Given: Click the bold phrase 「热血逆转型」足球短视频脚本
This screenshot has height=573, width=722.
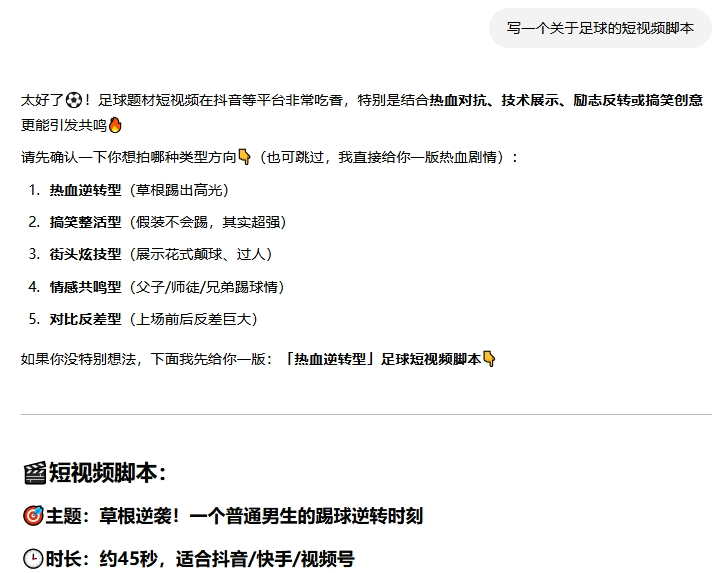Looking at the screenshot, I should (382, 359).
